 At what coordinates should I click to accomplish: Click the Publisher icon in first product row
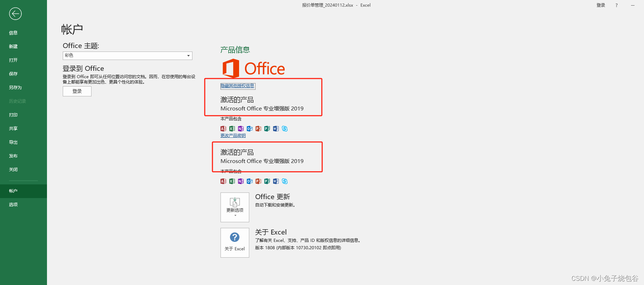(267, 129)
